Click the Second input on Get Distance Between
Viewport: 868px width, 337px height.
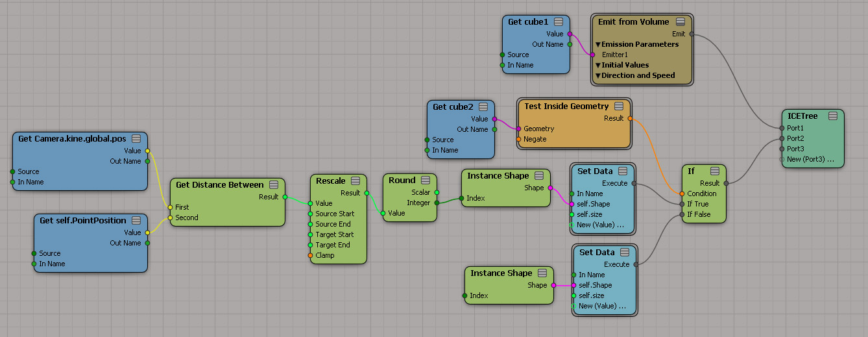(171, 218)
